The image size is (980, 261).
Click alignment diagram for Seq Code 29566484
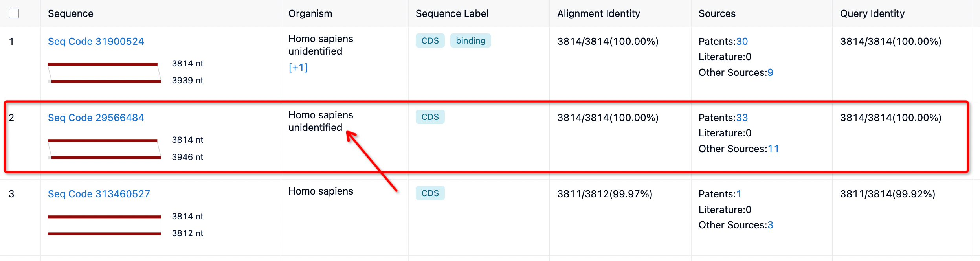pos(105,149)
